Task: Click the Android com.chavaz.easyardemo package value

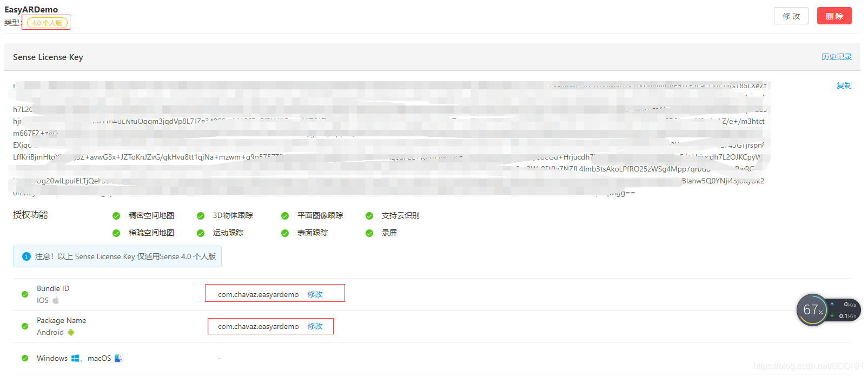Action: (x=258, y=326)
